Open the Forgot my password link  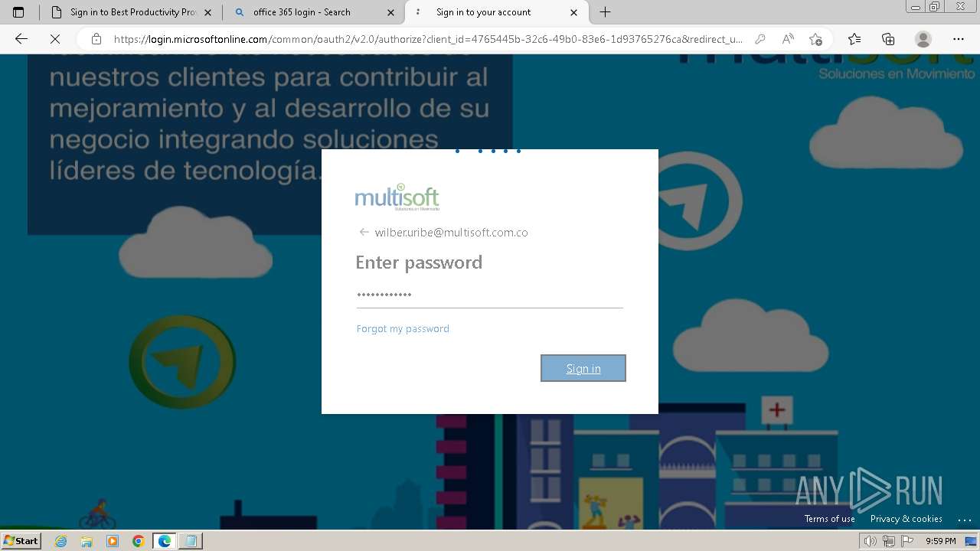coord(403,328)
